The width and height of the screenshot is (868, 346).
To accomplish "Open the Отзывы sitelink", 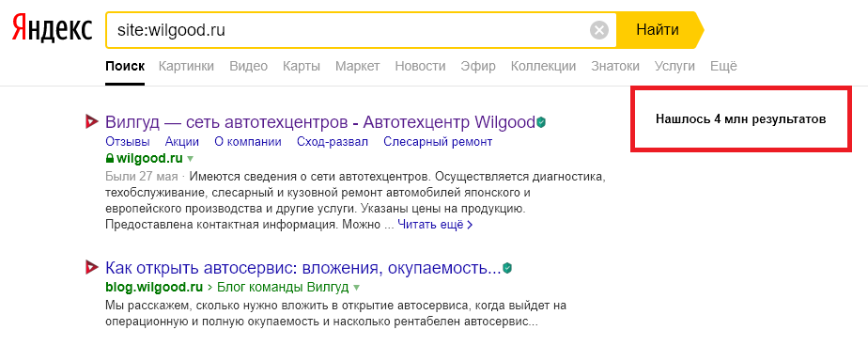I will 128,141.
